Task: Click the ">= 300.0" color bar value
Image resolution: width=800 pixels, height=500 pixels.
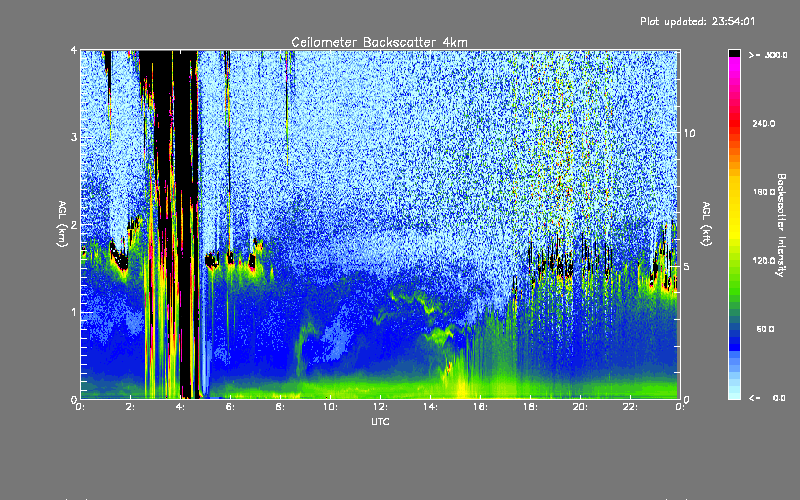Action: [x=768, y=55]
